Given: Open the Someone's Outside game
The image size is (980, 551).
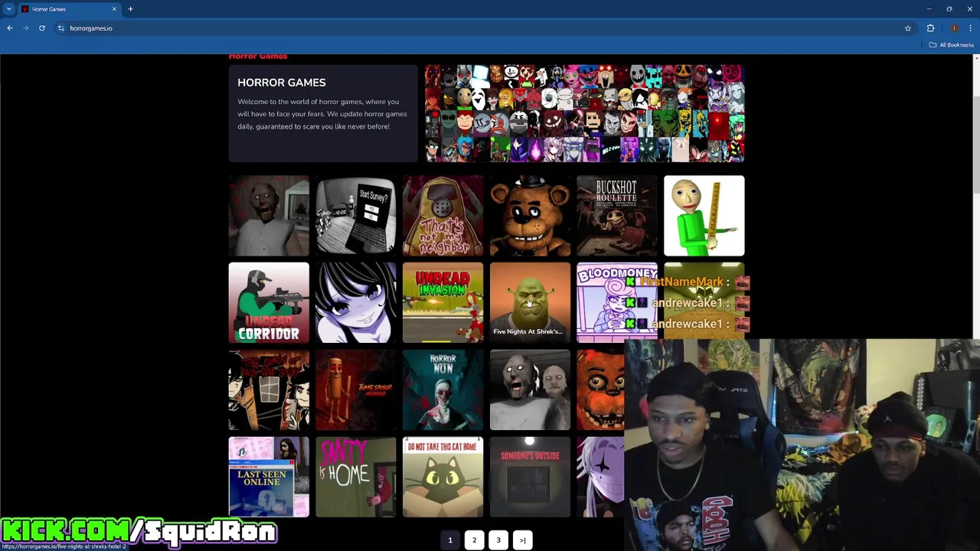Looking at the screenshot, I should pos(530,478).
